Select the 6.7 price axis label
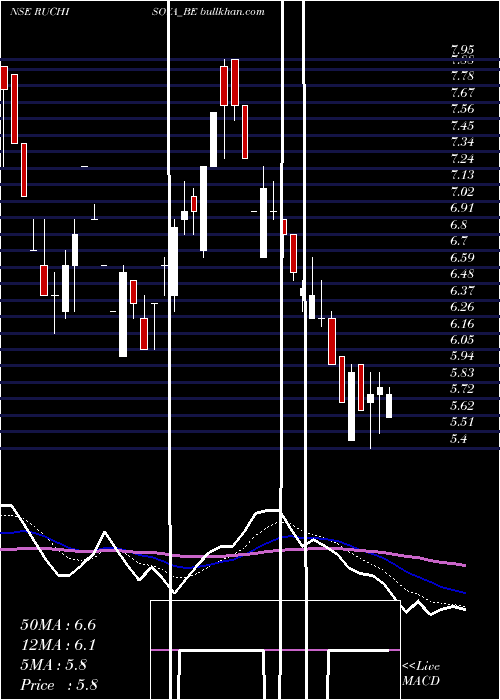 pos(459,241)
